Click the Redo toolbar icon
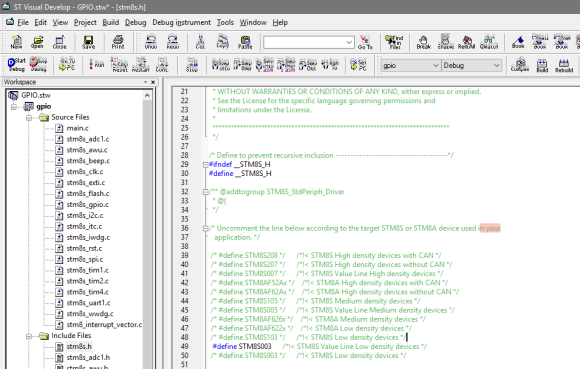Screen dimensions: 580x369 pos(172,42)
